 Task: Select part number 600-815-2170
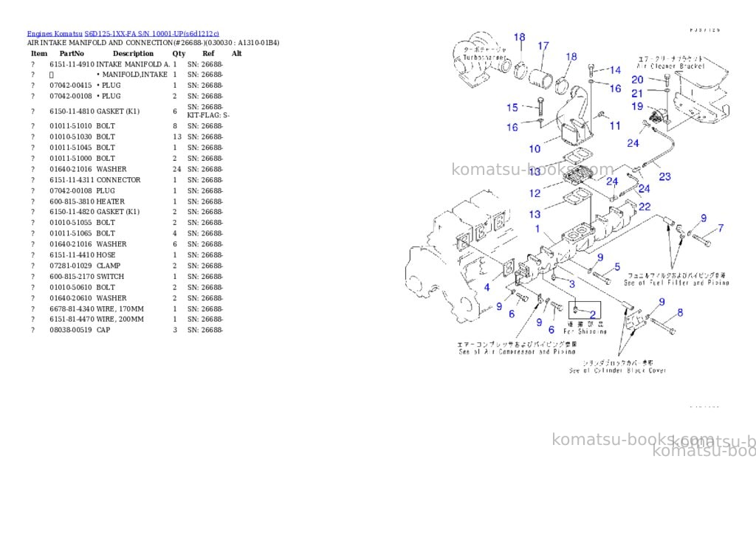coord(72,277)
